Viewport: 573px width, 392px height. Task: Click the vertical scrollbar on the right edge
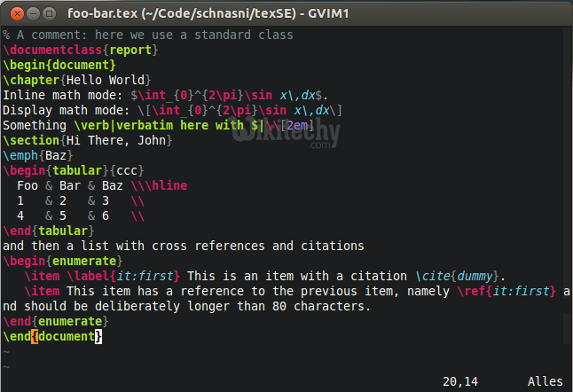566,177
